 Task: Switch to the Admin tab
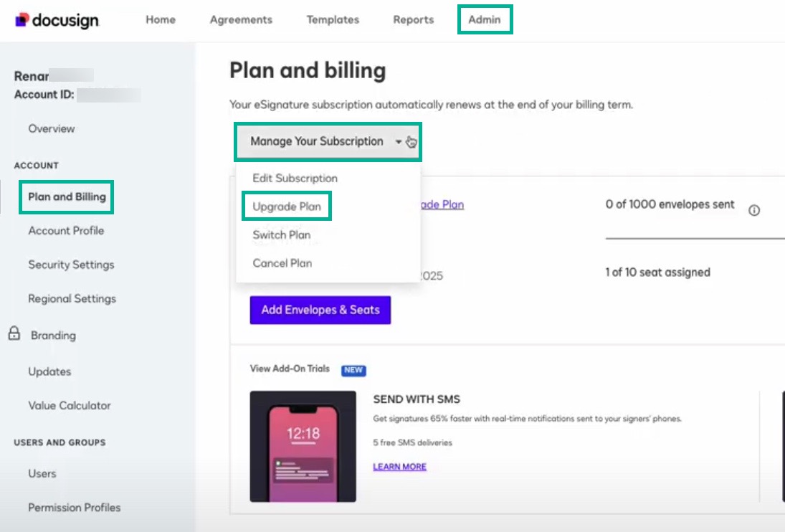pyautogui.click(x=485, y=20)
